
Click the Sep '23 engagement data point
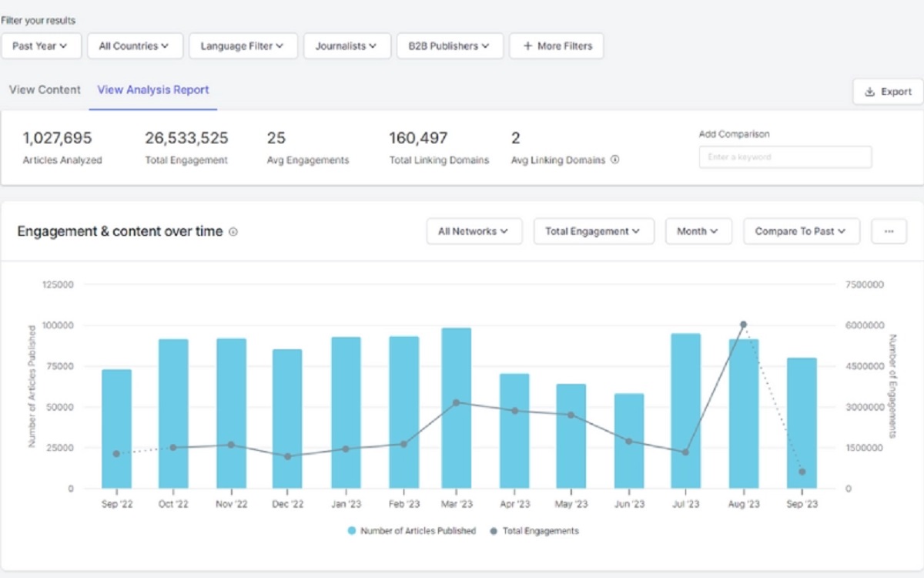802,472
